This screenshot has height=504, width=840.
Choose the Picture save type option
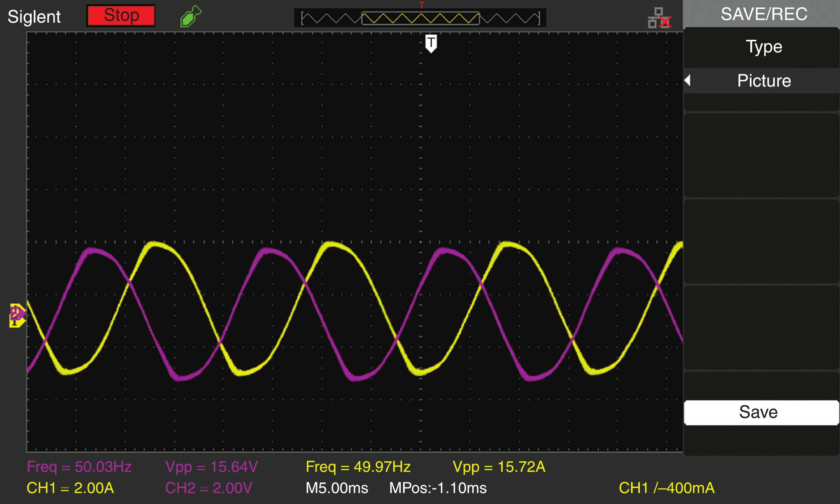pyautogui.click(x=763, y=81)
